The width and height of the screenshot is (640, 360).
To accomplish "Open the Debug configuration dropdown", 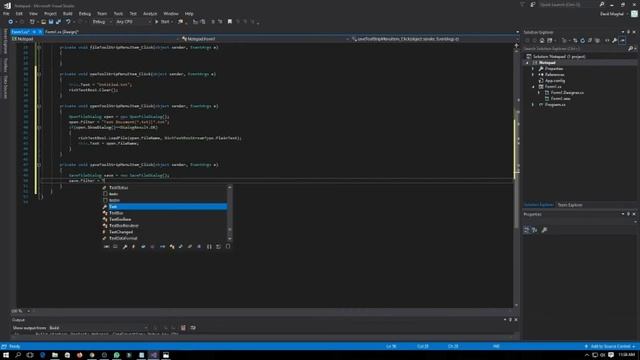I will (101, 22).
